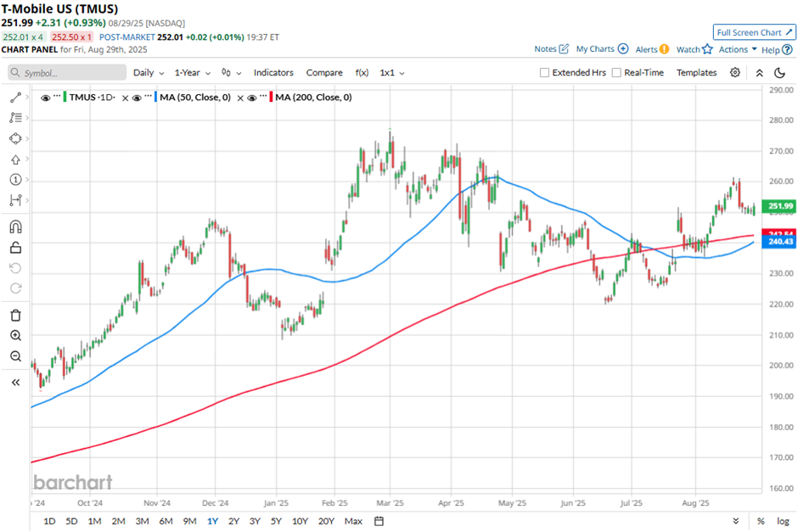This screenshot has width=798, height=532.
Task: Enable the Extended Hrs checkbox
Action: coord(544,73)
